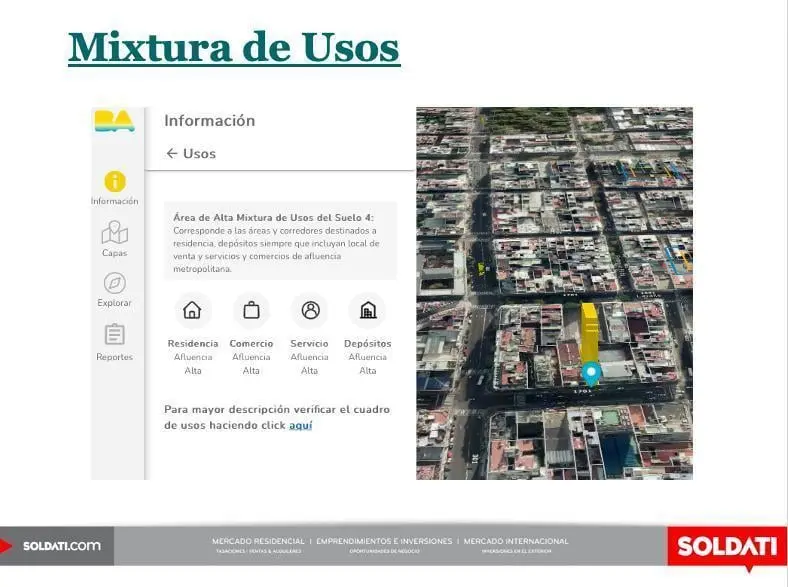This screenshot has height=587, width=788.
Task: Open the Capas map layers icon
Action: tap(115, 232)
